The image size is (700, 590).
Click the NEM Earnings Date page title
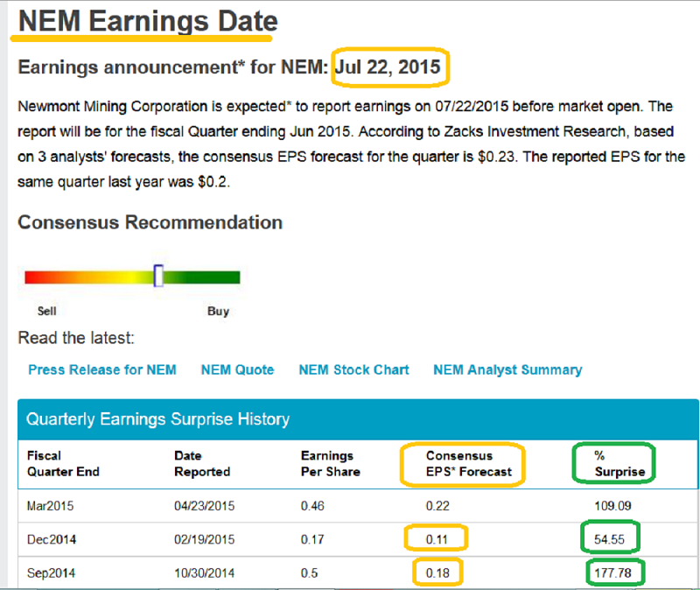(x=148, y=21)
